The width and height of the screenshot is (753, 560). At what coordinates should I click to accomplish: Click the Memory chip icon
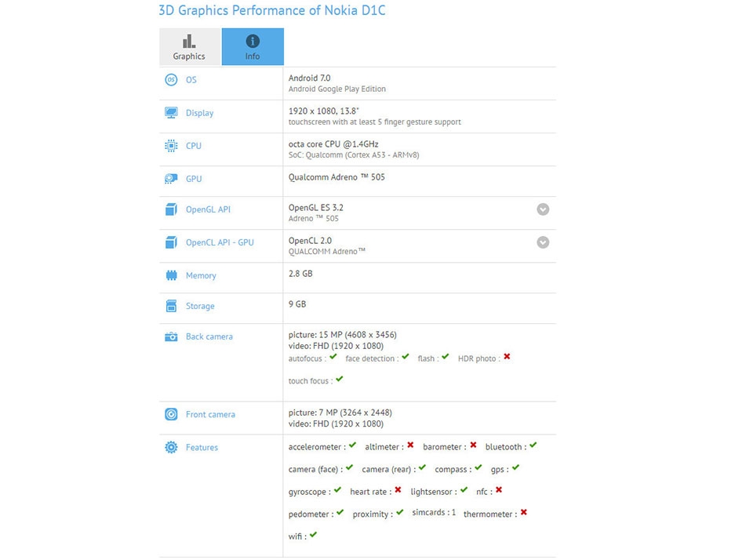coord(171,275)
